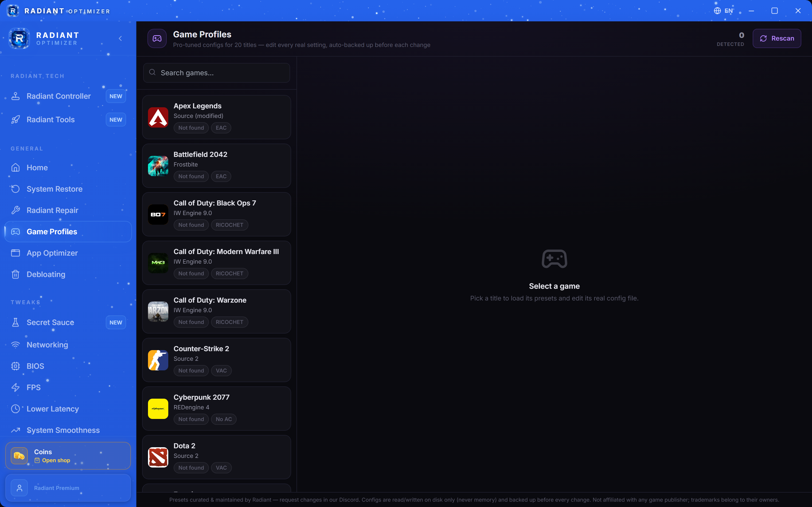Click the Battlefield 2042 cover thumbnail
812x507 pixels.
coord(158,166)
